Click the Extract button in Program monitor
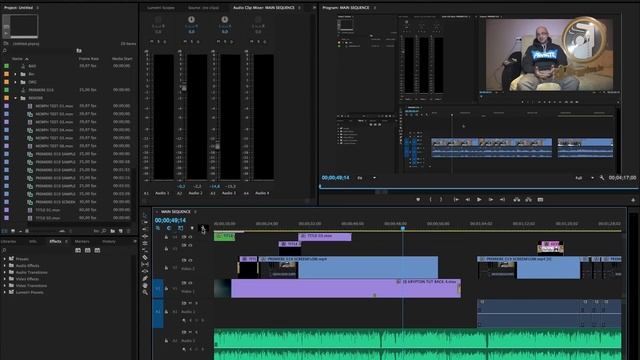 (528, 200)
